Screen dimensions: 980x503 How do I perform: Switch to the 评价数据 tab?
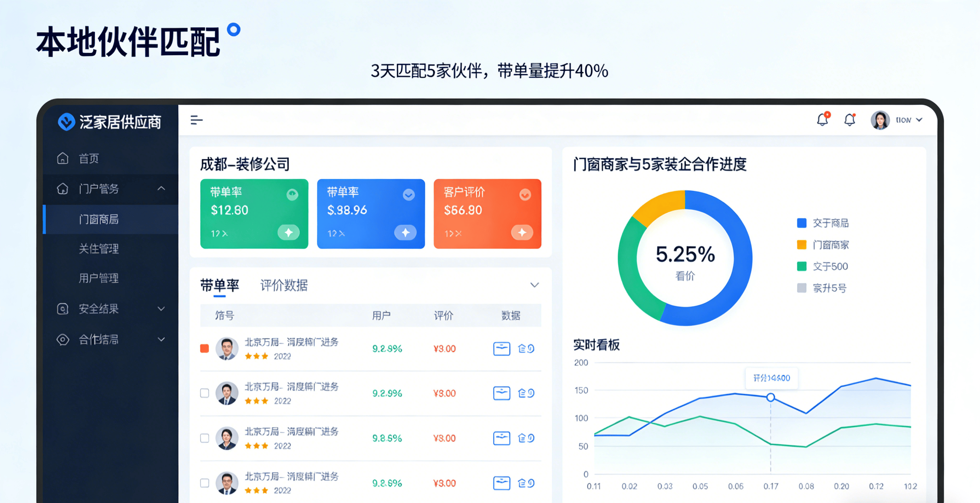click(284, 285)
